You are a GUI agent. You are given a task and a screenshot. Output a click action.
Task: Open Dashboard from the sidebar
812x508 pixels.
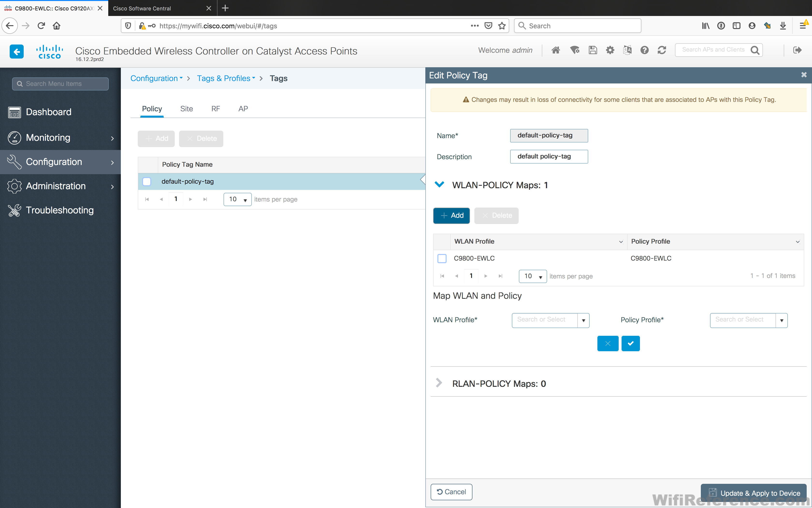pyautogui.click(x=48, y=112)
